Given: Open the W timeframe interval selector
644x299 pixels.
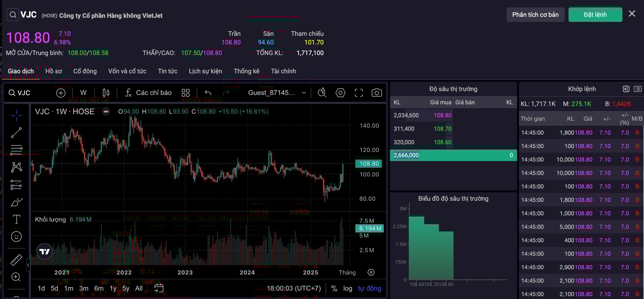Looking at the screenshot, I should point(83,93).
